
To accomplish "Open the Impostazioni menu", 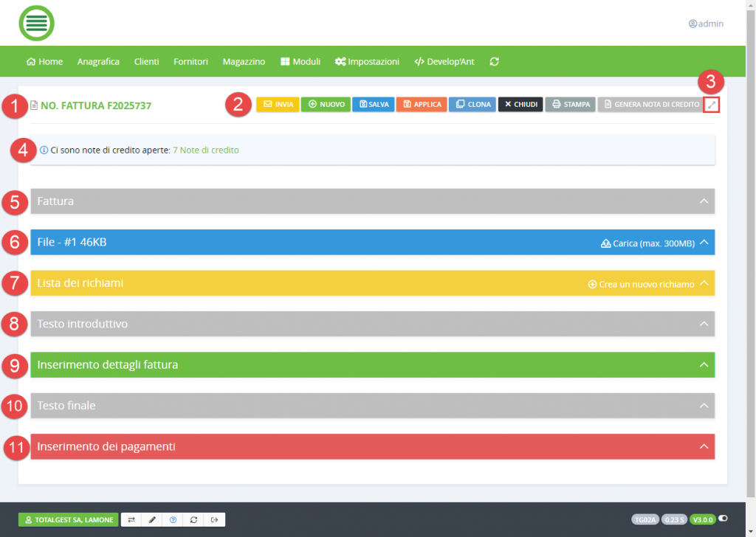I will coord(367,62).
